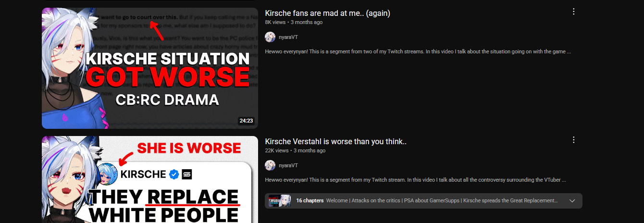Click nyaraVT avatar under "Kirsche Verstahl" video
This screenshot has width=644, height=223.
point(270,165)
